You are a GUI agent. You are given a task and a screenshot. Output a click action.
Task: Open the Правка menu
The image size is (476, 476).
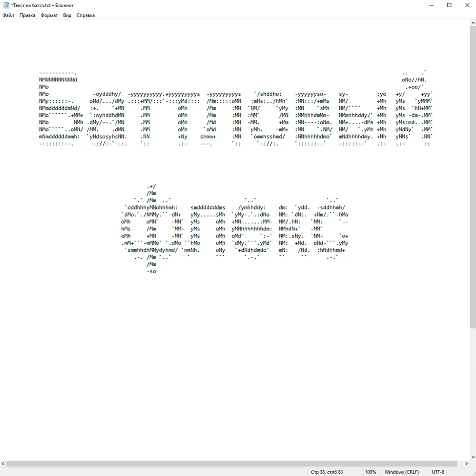pos(27,15)
